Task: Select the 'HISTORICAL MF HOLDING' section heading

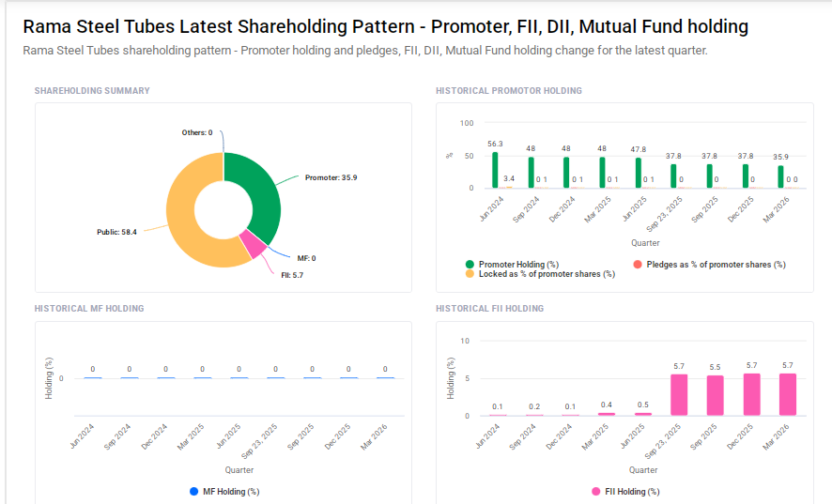Action: click(89, 308)
